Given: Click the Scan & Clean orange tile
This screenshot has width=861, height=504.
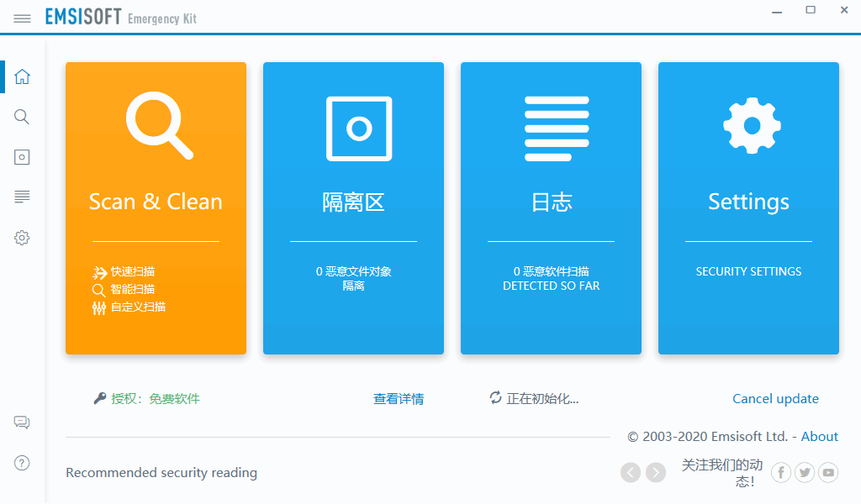Looking at the screenshot, I should 156,207.
